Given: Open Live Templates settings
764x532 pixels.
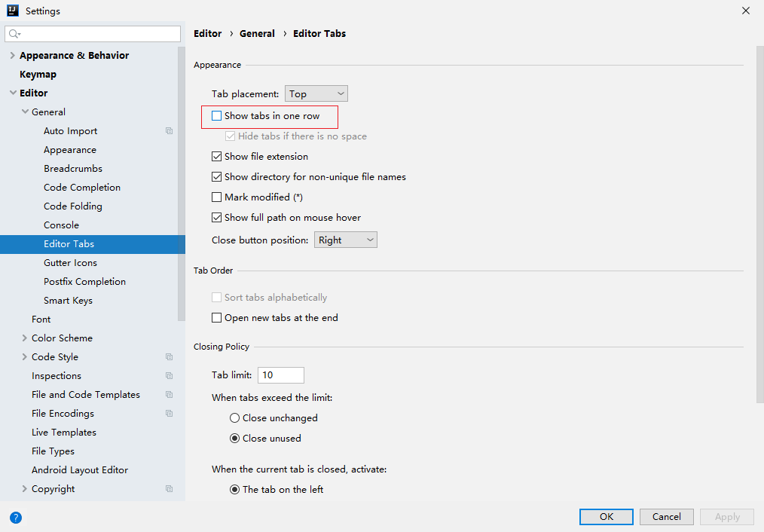Looking at the screenshot, I should (x=64, y=432).
